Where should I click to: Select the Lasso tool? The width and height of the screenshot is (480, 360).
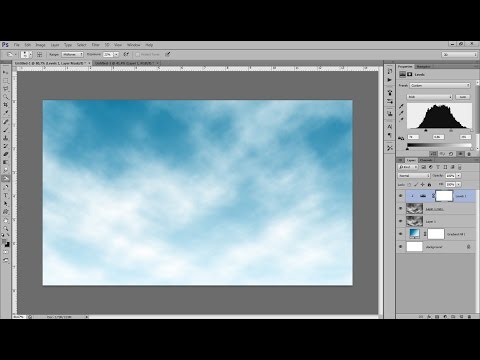click(x=6, y=89)
